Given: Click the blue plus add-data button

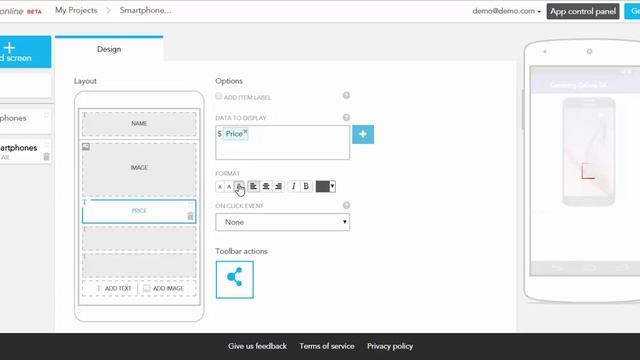Looking at the screenshot, I should coord(363,134).
